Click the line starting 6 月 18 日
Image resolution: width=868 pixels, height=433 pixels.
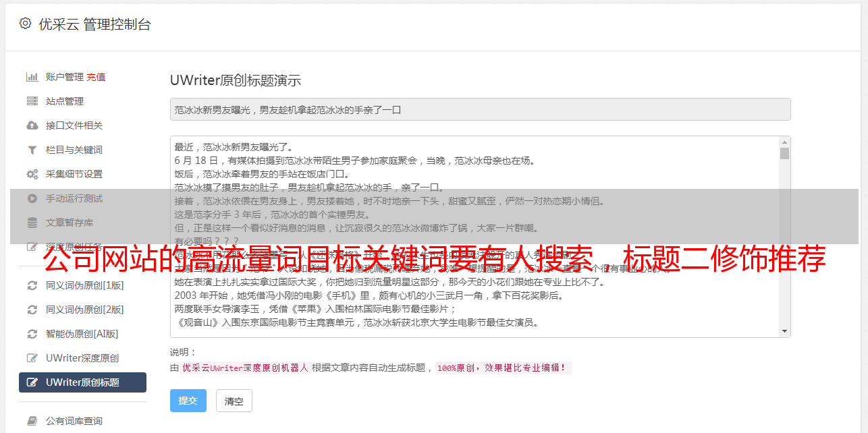point(354,161)
